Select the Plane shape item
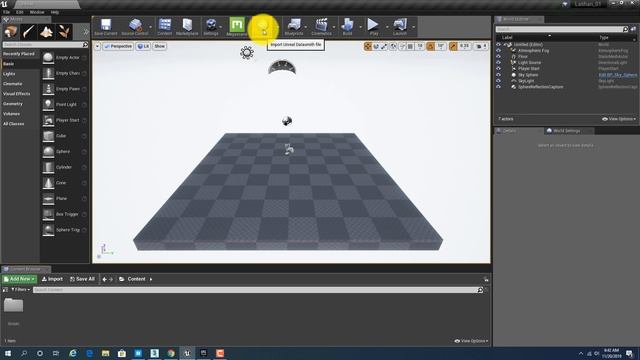The image size is (640, 360). tap(64, 198)
